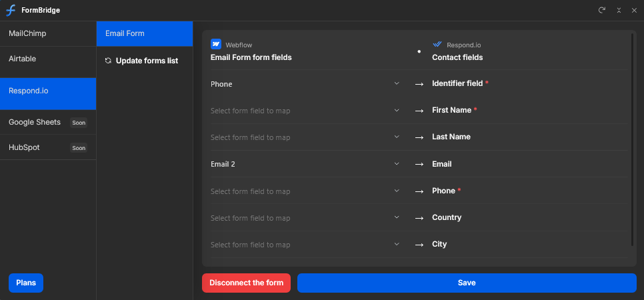Close the FormBridge panel

point(634,10)
